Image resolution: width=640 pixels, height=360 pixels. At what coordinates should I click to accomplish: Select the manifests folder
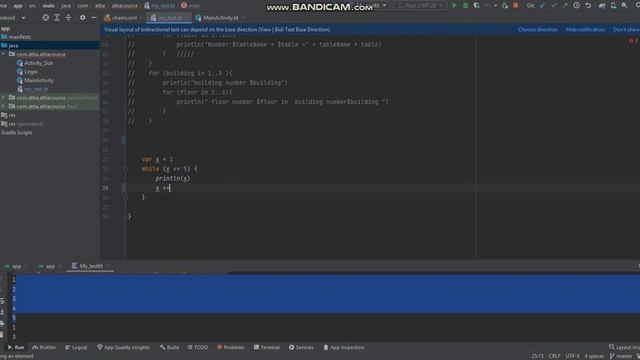16,37
